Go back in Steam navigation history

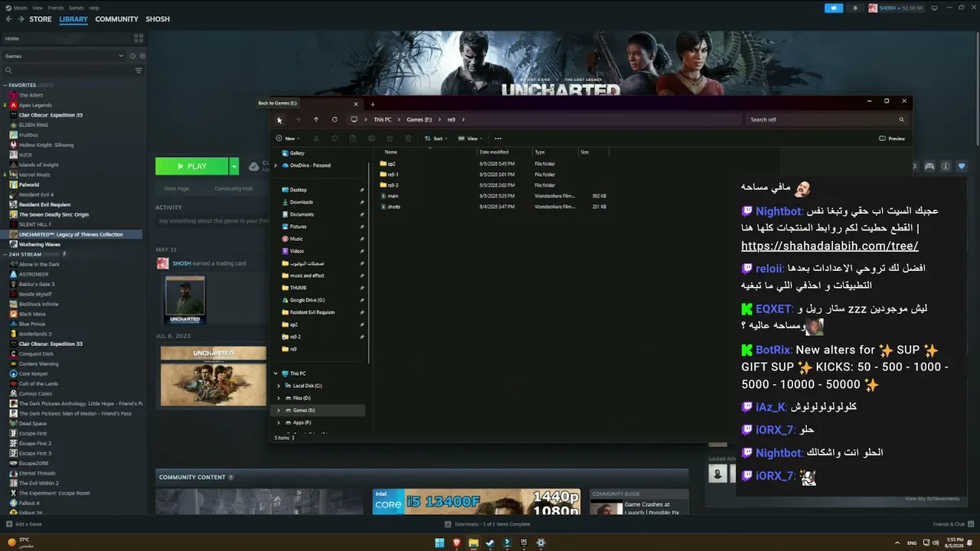point(9,19)
